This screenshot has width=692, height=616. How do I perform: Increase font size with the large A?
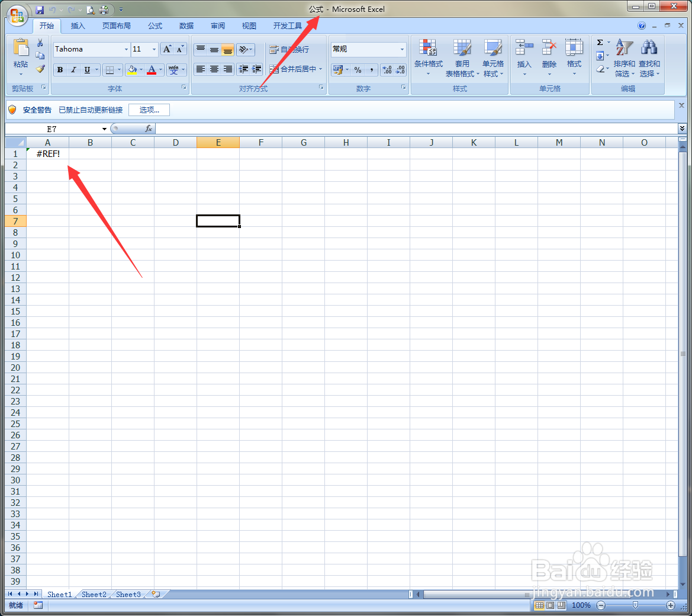point(167,49)
